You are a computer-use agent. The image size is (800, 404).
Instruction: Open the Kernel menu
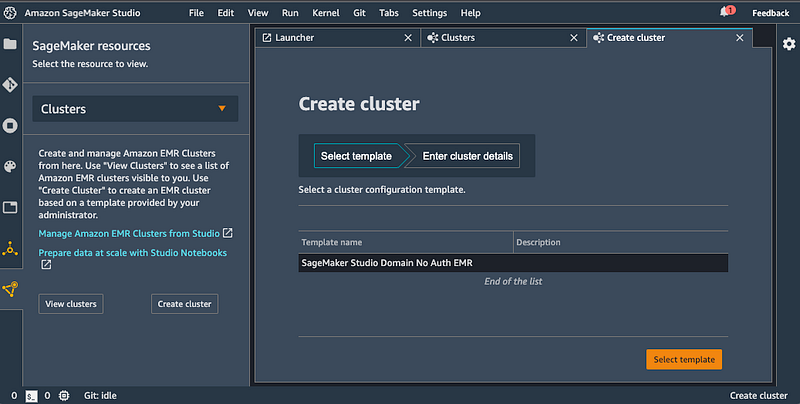(x=326, y=13)
